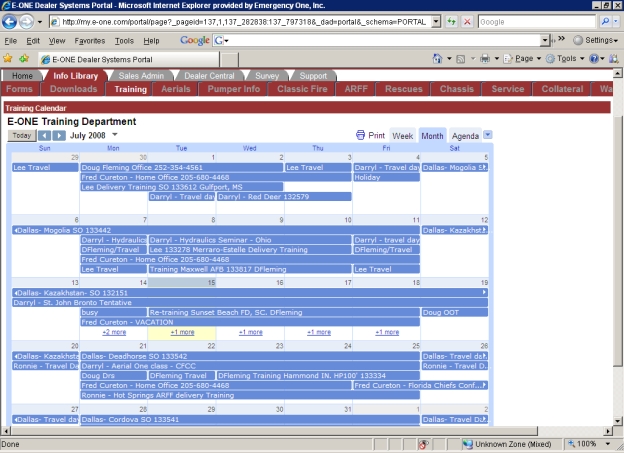The image size is (624, 453).
Task: Click the new blank browser tab button
Action: click(x=230, y=59)
